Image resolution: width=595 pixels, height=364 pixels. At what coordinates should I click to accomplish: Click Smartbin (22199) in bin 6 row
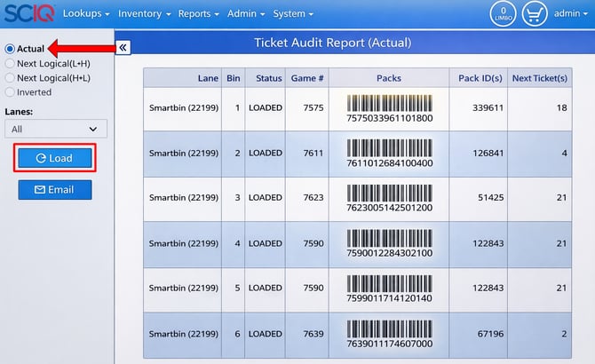tap(184, 334)
